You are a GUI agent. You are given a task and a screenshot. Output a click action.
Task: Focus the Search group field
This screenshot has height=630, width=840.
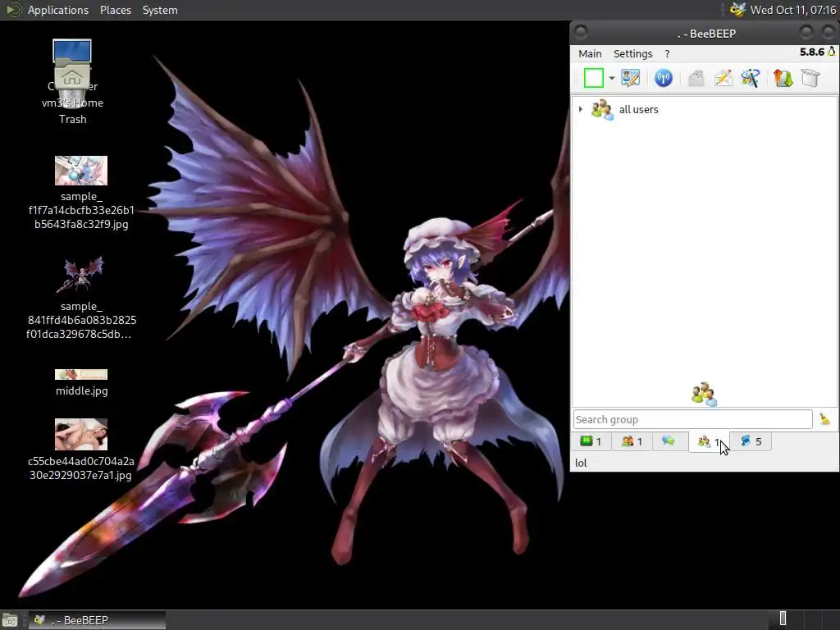click(x=692, y=419)
